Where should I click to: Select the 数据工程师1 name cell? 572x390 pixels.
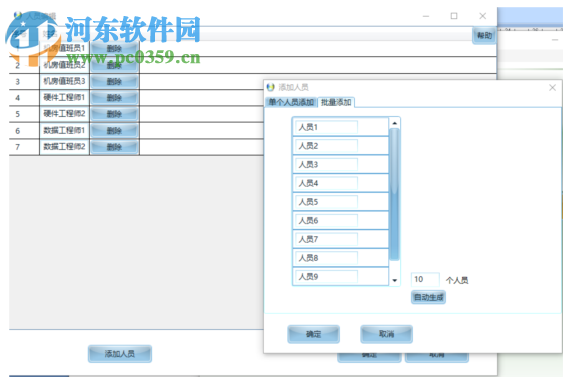(64, 131)
